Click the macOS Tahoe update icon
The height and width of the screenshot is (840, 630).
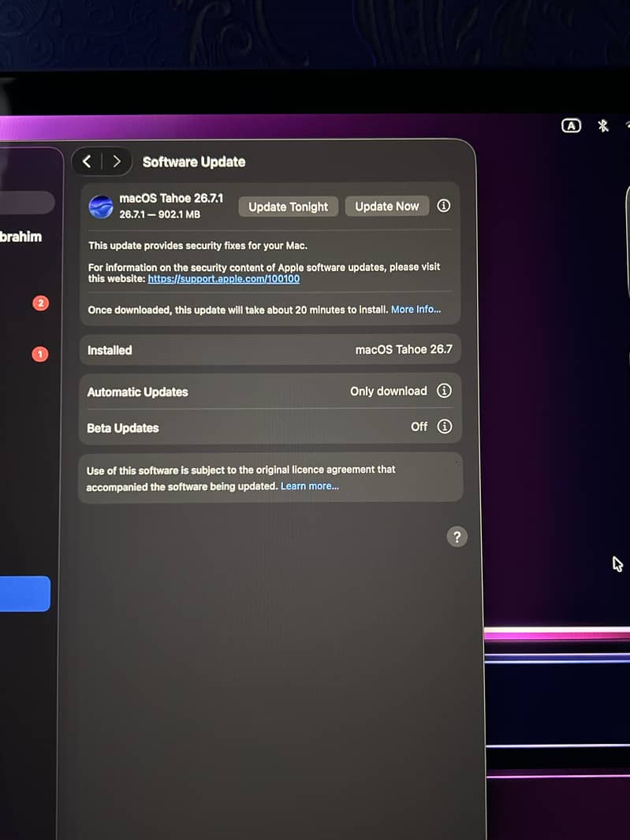[101, 206]
